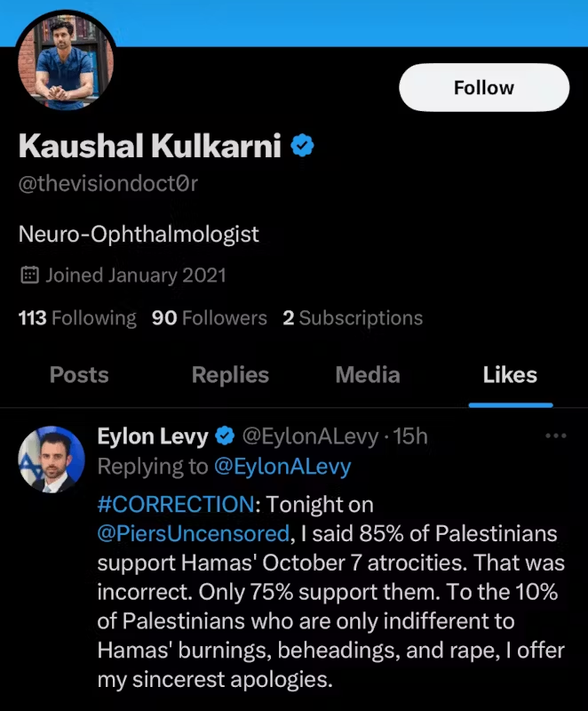The width and height of the screenshot is (588, 711).
Task: View the 90 Followers list
Action: coord(209,317)
